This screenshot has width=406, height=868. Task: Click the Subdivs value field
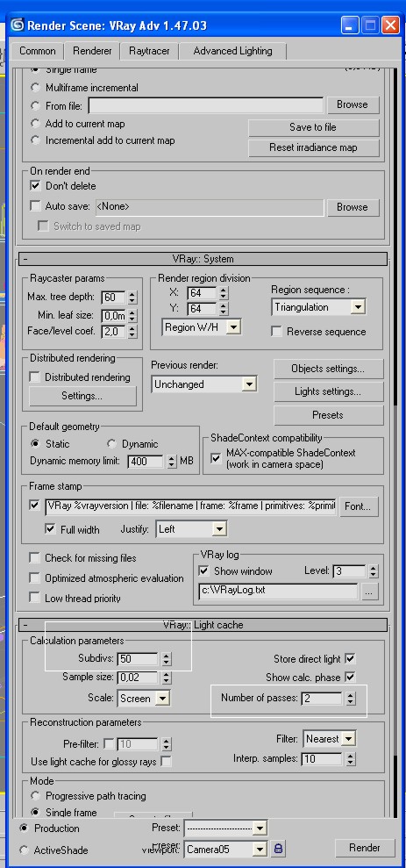(138, 659)
